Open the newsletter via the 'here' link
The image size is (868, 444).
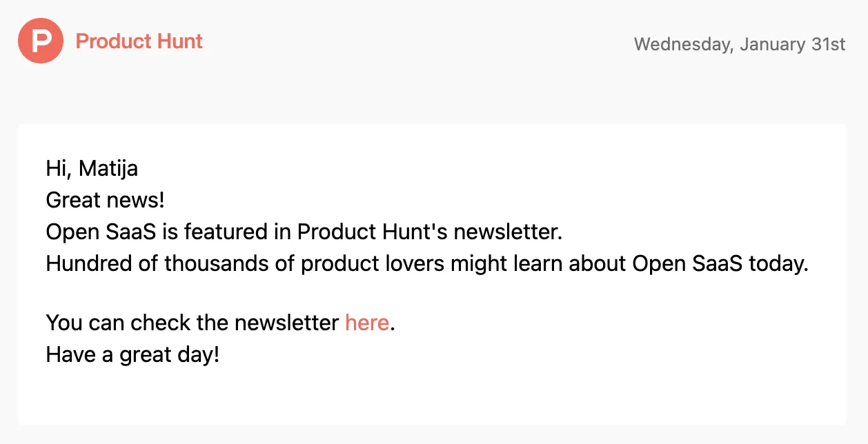[366, 323]
